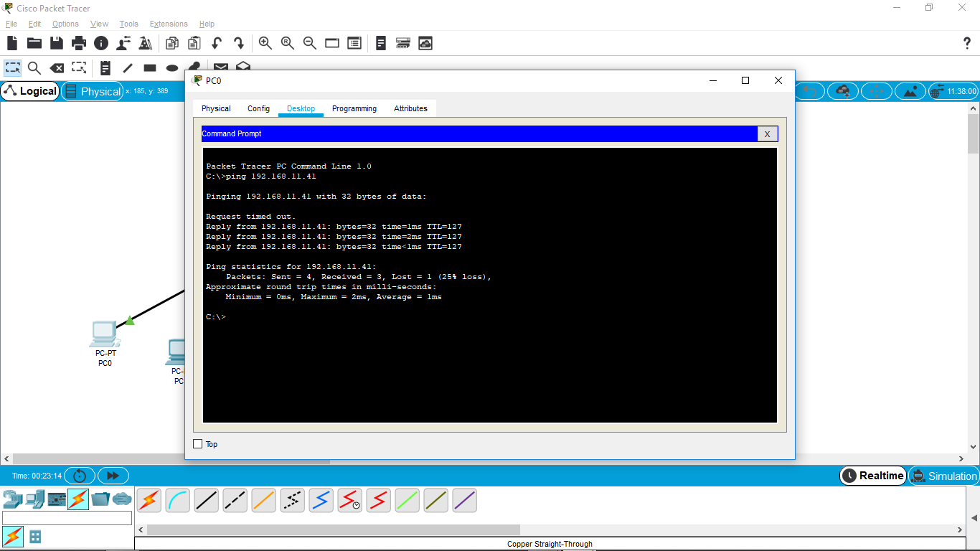This screenshot has height=551, width=980.
Task: Click the New file icon
Action: (12, 43)
